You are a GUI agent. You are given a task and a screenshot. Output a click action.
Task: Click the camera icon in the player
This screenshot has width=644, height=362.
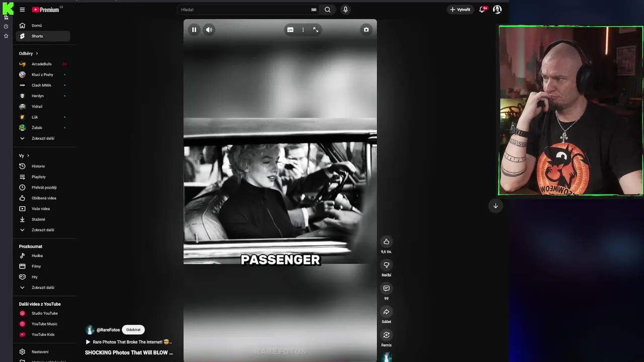coord(366,30)
